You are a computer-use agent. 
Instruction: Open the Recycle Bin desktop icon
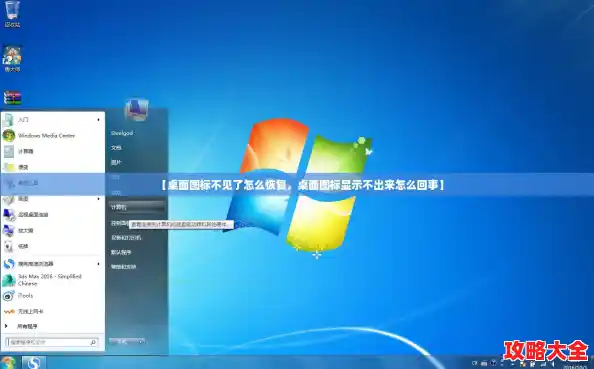[12, 14]
